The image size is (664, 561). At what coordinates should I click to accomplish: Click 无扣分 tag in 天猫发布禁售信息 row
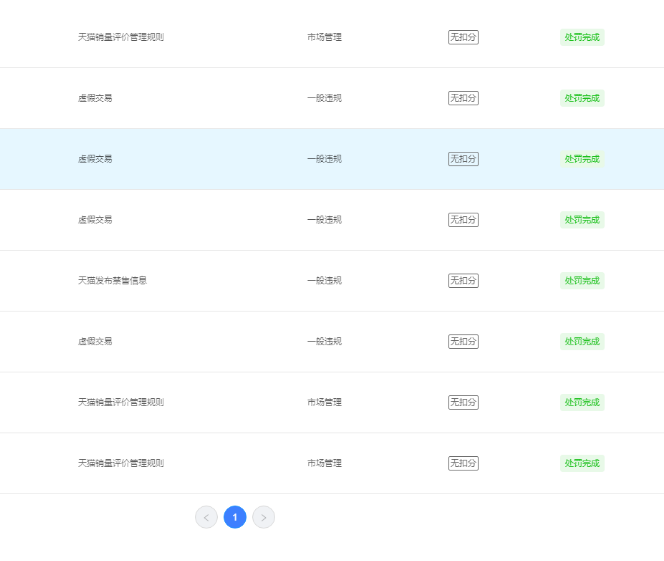(x=463, y=280)
